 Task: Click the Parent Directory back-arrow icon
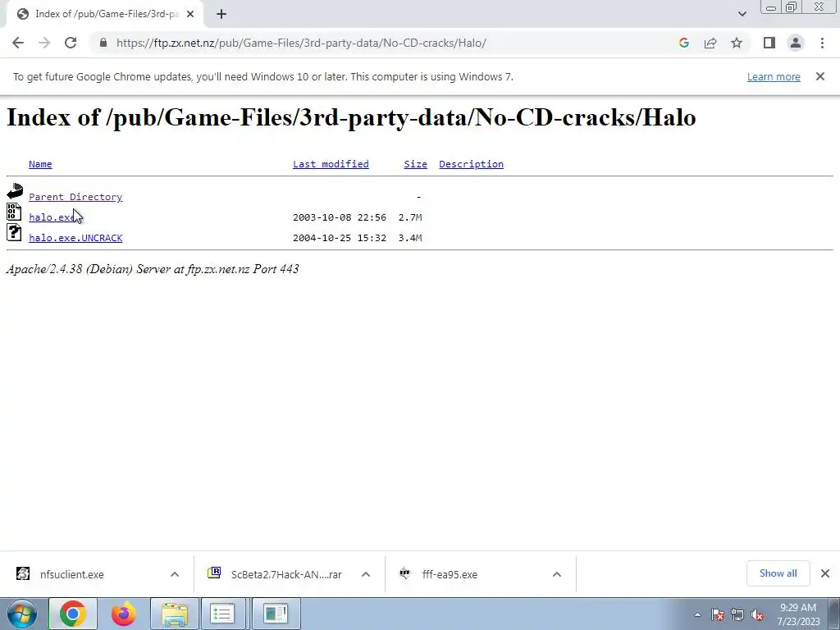(x=15, y=191)
